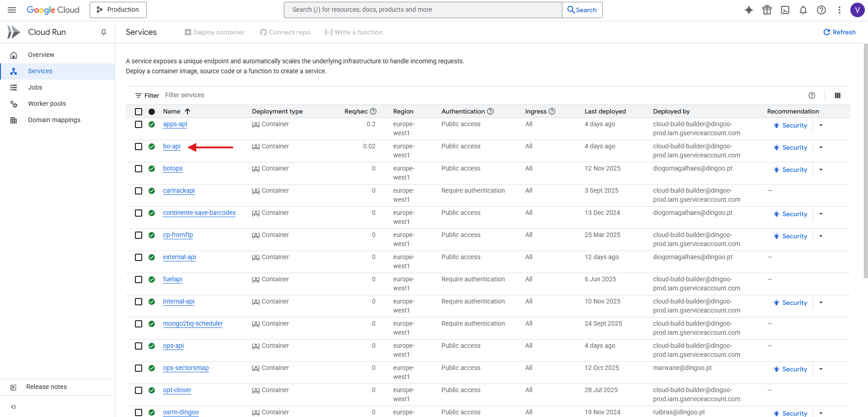868x417 pixels.
Task: Check the select-all services checkbox
Action: click(x=139, y=111)
